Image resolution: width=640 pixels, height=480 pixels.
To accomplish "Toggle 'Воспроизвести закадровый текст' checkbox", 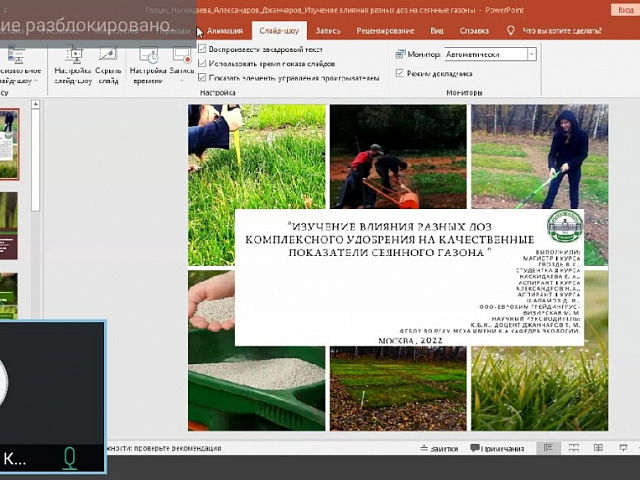I will pos(203,49).
